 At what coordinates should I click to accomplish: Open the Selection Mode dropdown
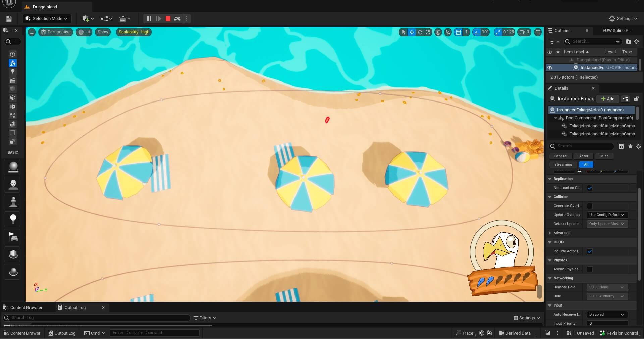[x=47, y=19]
